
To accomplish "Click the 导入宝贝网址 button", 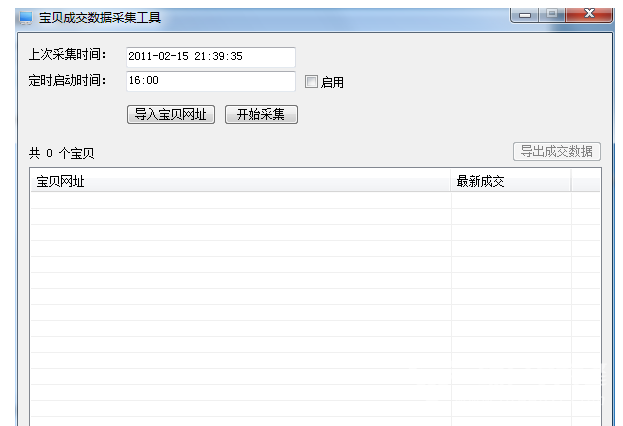I will pyautogui.click(x=172, y=114).
